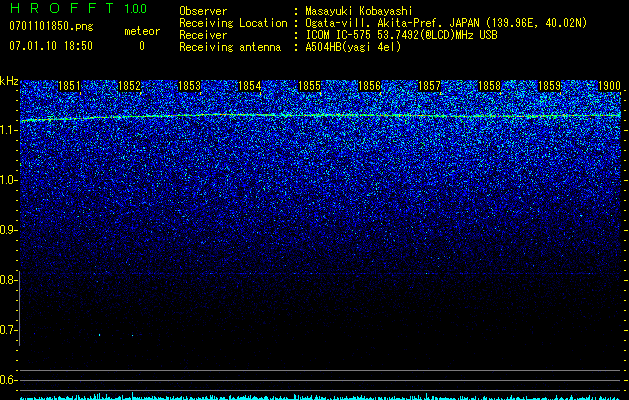Click the kHz axis unit label

tap(9, 81)
